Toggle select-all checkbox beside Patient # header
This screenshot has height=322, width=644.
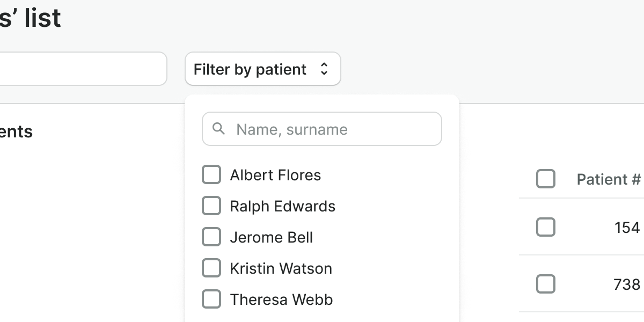(545, 179)
